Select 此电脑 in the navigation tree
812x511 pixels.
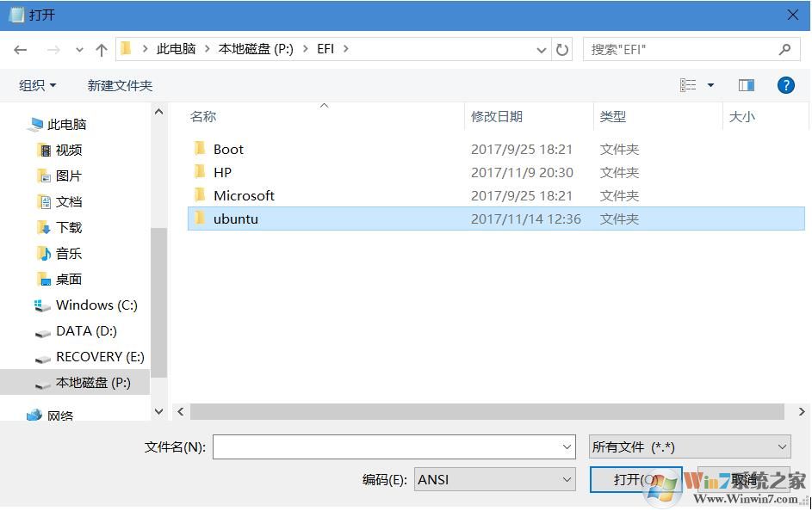[x=66, y=124]
